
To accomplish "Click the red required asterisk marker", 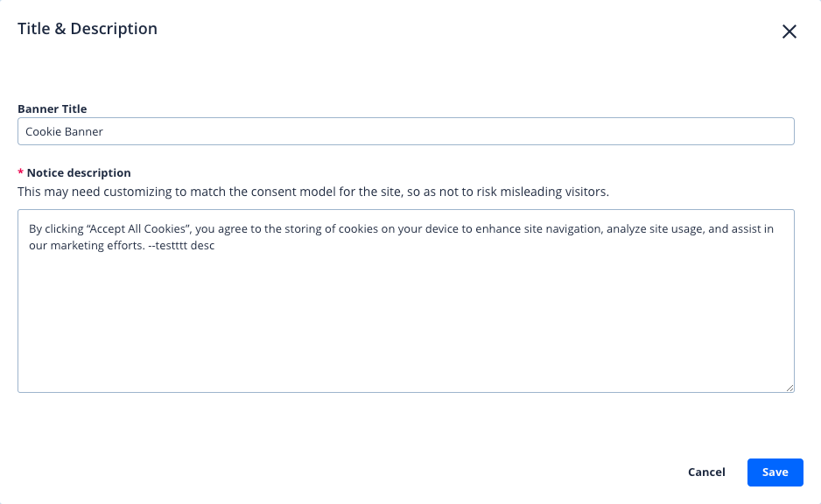I will [21, 173].
